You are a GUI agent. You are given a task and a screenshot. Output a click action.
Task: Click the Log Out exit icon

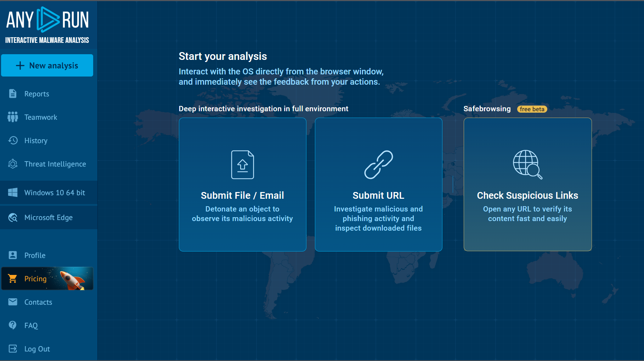click(x=13, y=349)
